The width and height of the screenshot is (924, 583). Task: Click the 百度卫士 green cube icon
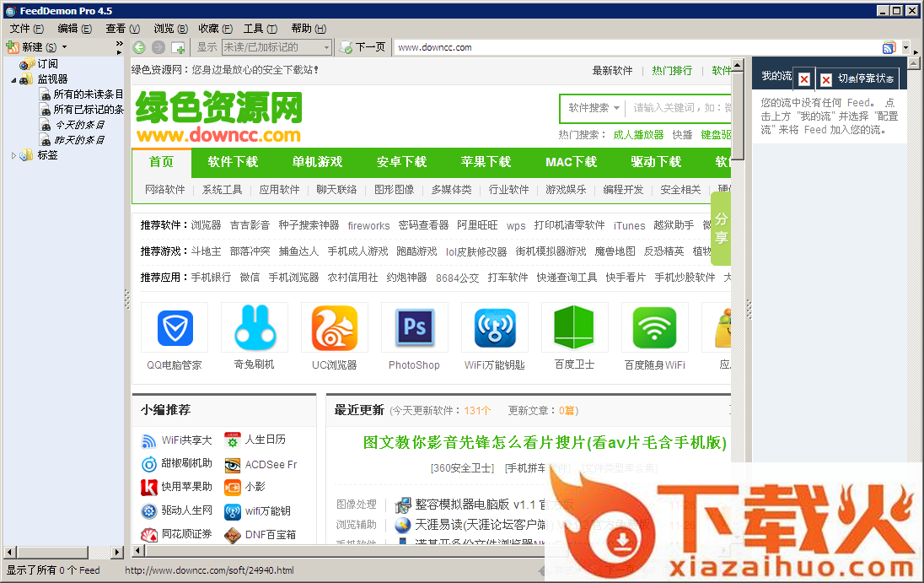point(574,329)
